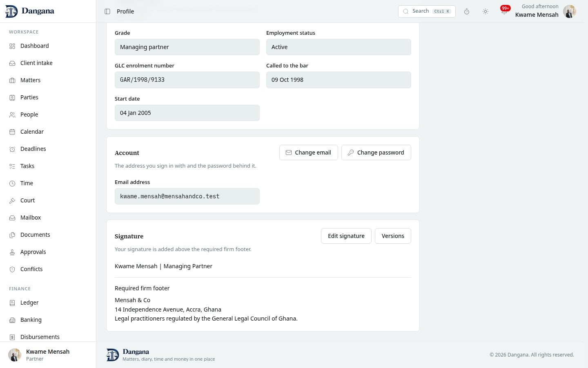The height and width of the screenshot is (368, 588).
Task: Click the Time clock icon
Action: click(12, 184)
